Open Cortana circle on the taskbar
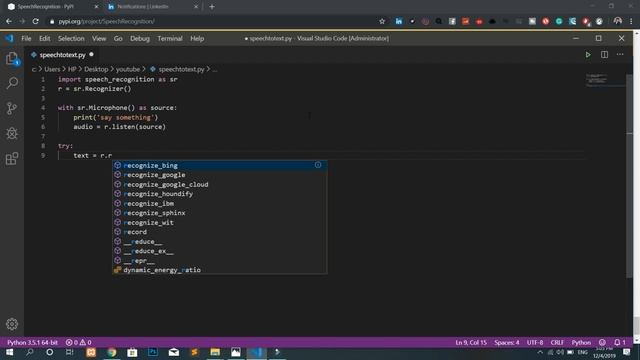This screenshot has height=360, width=640. (49, 352)
